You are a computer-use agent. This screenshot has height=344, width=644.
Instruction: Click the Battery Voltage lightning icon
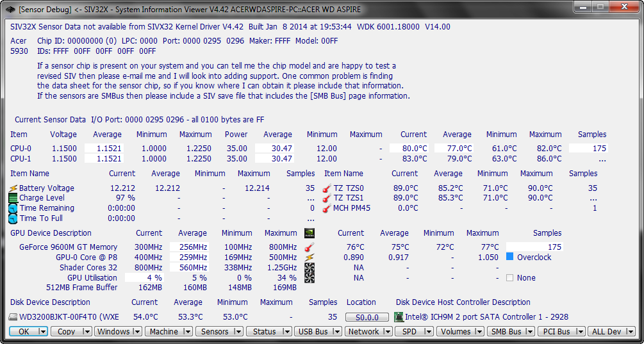pyautogui.click(x=13, y=188)
